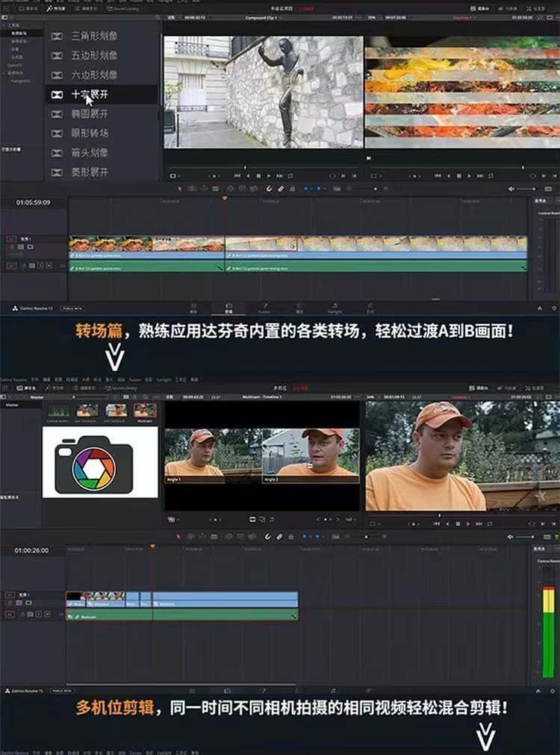Open the Project Manager home icon in the upper screenshot

coord(540,308)
